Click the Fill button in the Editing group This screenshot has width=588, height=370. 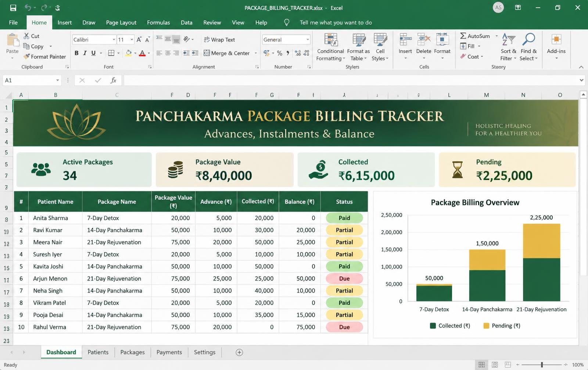(467, 46)
